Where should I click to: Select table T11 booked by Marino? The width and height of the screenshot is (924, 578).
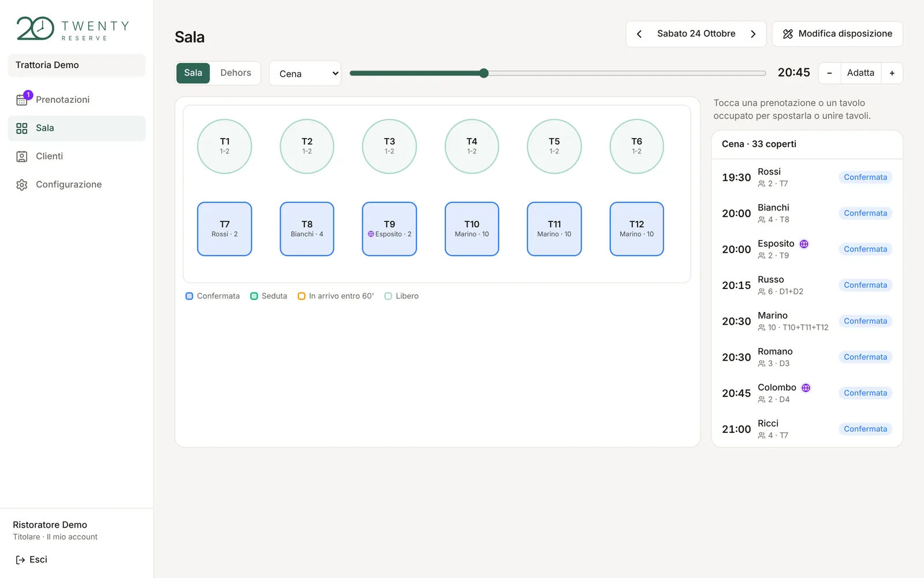[554, 229]
